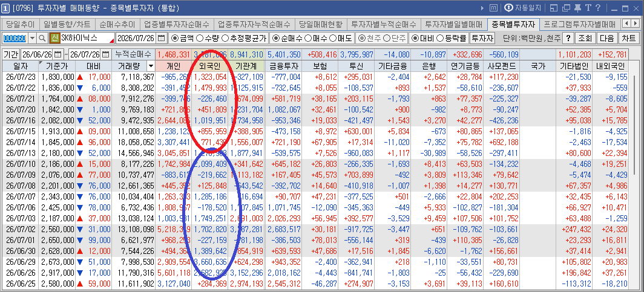Viewport: 644px width, 292px height.
Task: Click the 2026/07/26 date input field
Action: pyautogui.click(x=136, y=38)
